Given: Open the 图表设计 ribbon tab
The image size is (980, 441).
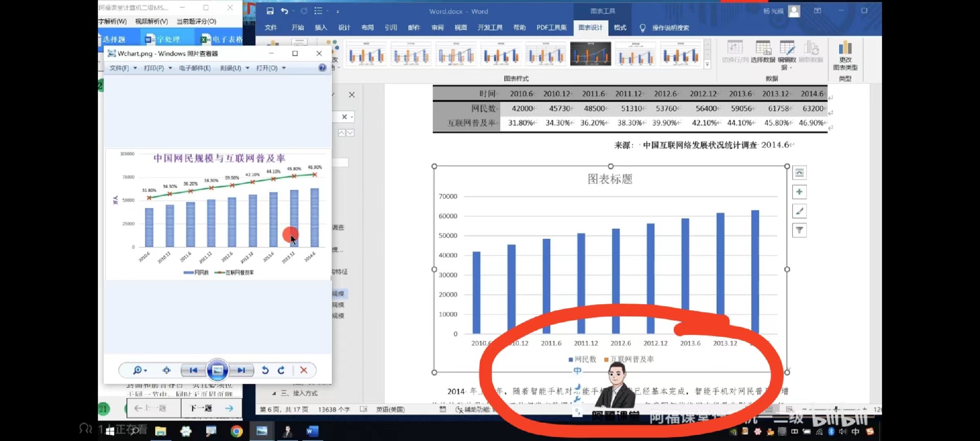Looking at the screenshot, I should [591, 28].
